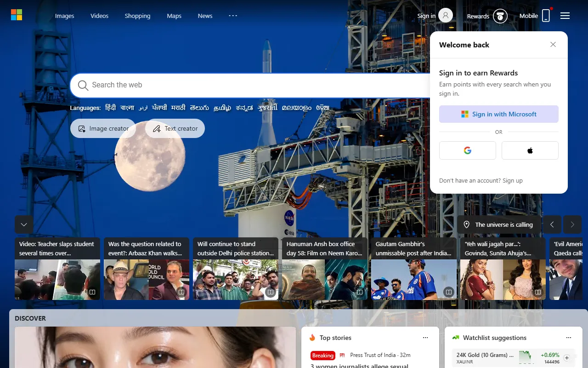Open the Maps tab
Image resolution: width=588 pixels, height=368 pixels.
(x=174, y=16)
